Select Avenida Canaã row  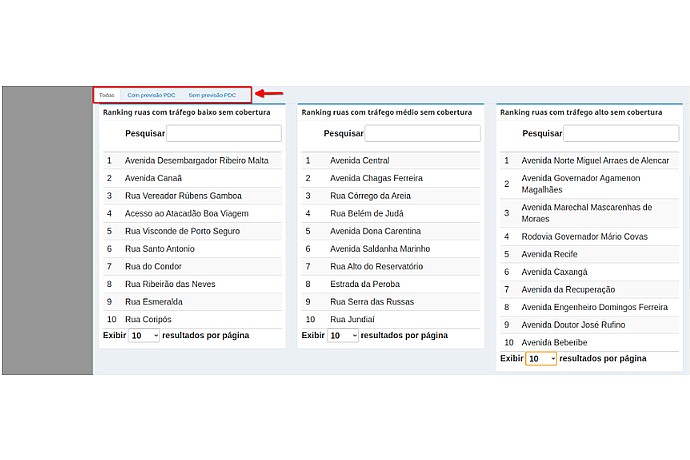(x=192, y=178)
